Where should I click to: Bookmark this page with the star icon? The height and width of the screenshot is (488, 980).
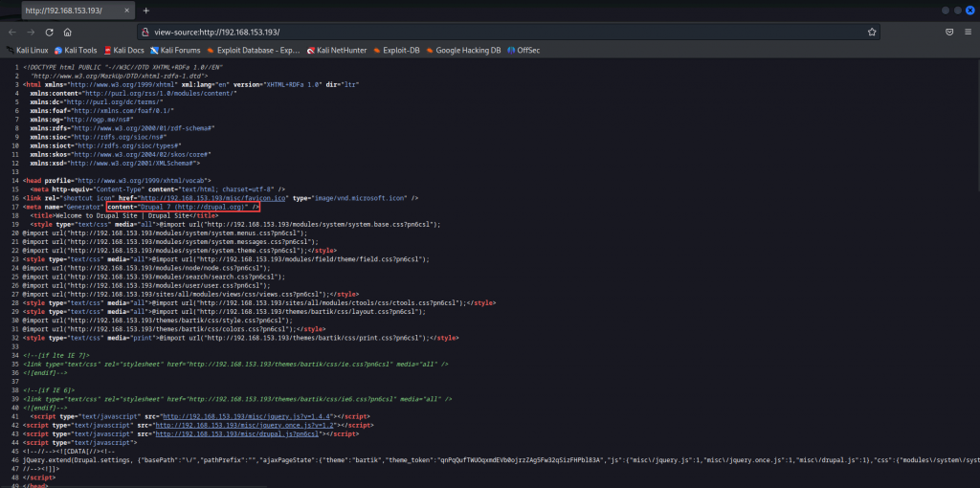pos(871,32)
